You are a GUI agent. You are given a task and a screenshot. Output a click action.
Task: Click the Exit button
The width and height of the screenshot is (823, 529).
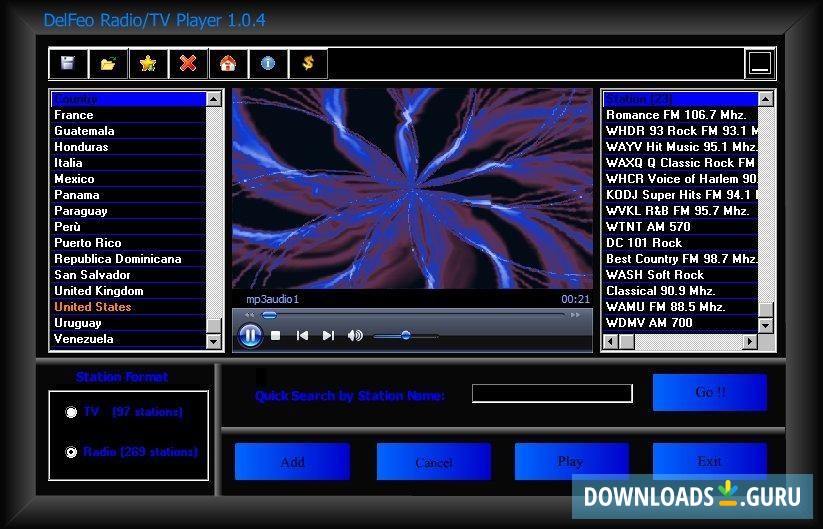(x=710, y=462)
